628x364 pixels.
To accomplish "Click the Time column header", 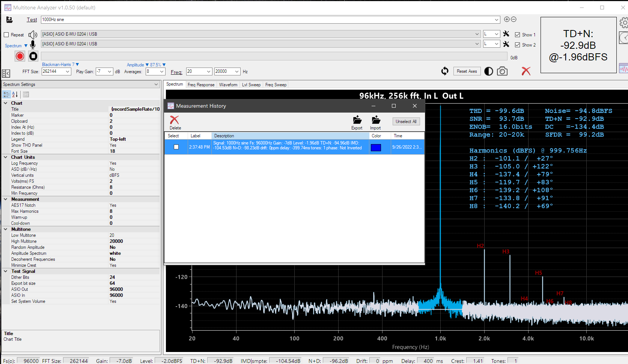I will point(407,136).
